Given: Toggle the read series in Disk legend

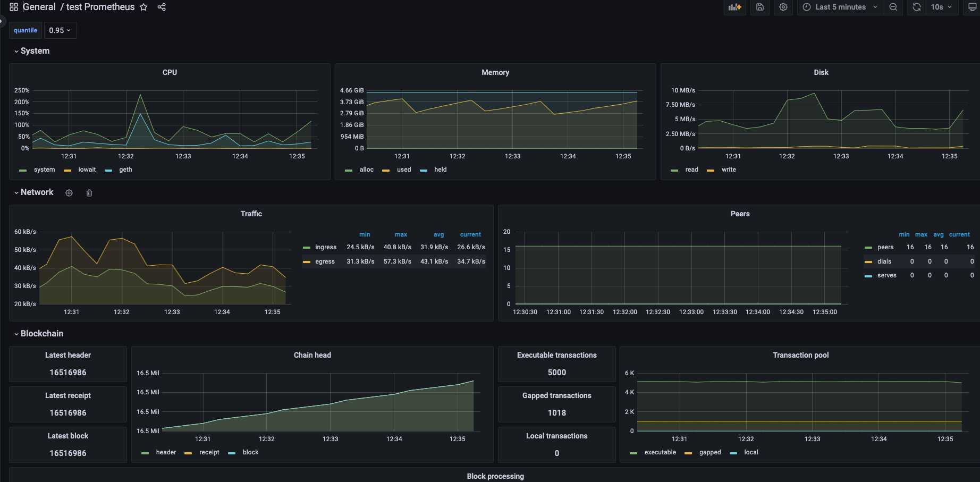Looking at the screenshot, I should point(692,170).
